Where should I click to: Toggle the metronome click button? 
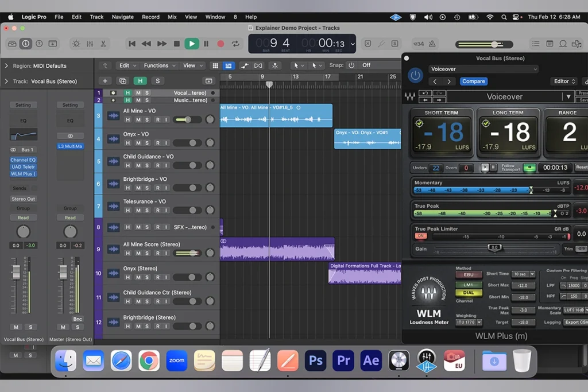point(432,44)
